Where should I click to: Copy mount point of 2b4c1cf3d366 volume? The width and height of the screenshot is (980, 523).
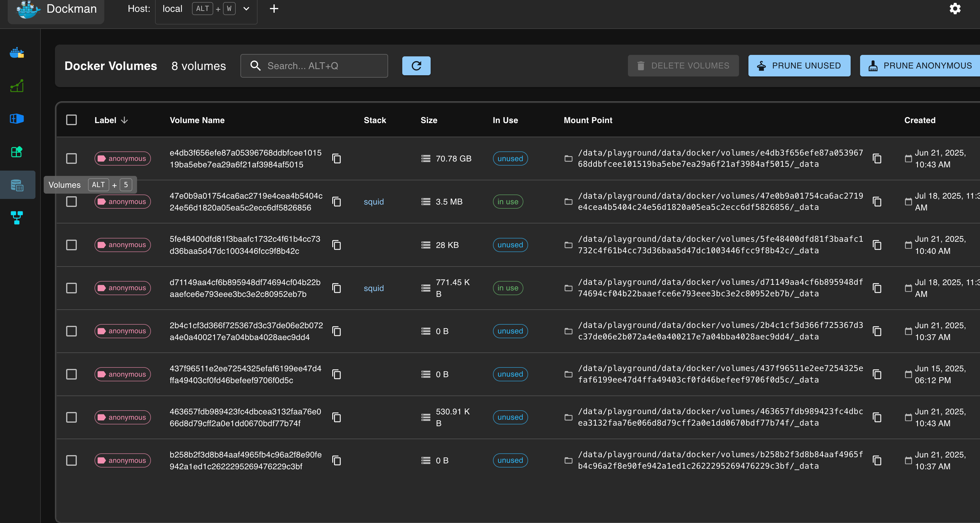[877, 331]
